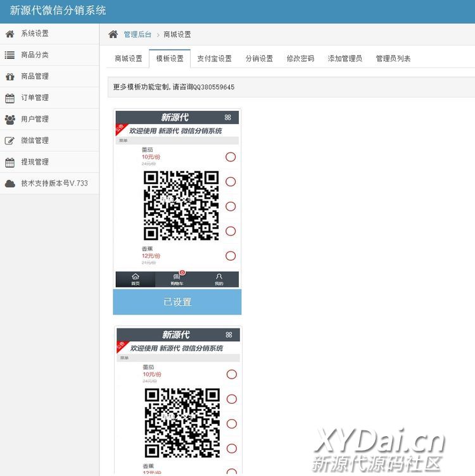The height and width of the screenshot is (476, 475).
Task: Click the first template's QR code image
Action: pos(181,206)
